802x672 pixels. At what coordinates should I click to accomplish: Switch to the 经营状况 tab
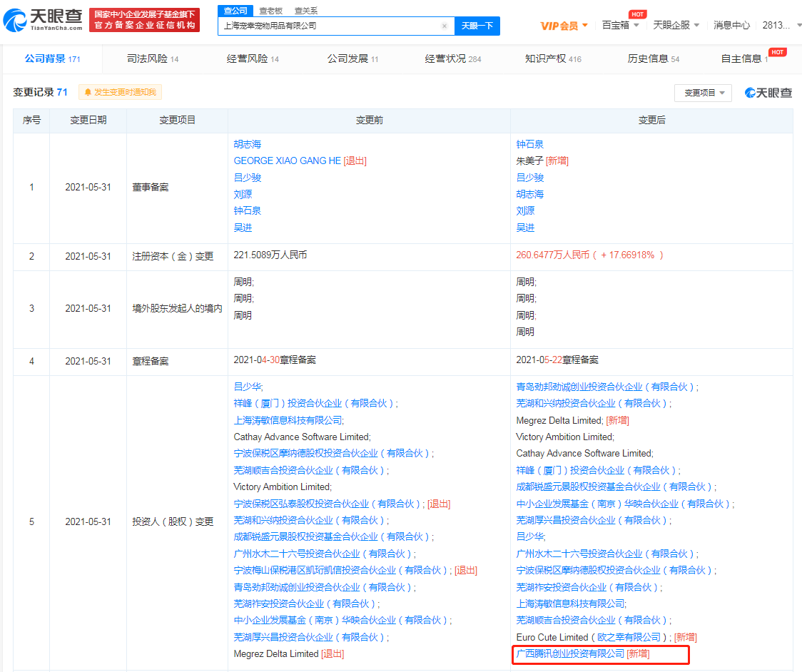click(x=452, y=58)
